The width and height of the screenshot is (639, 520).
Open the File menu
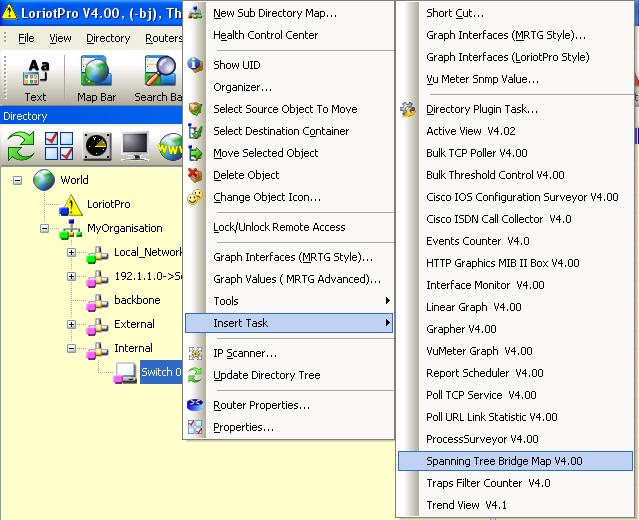point(26,38)
